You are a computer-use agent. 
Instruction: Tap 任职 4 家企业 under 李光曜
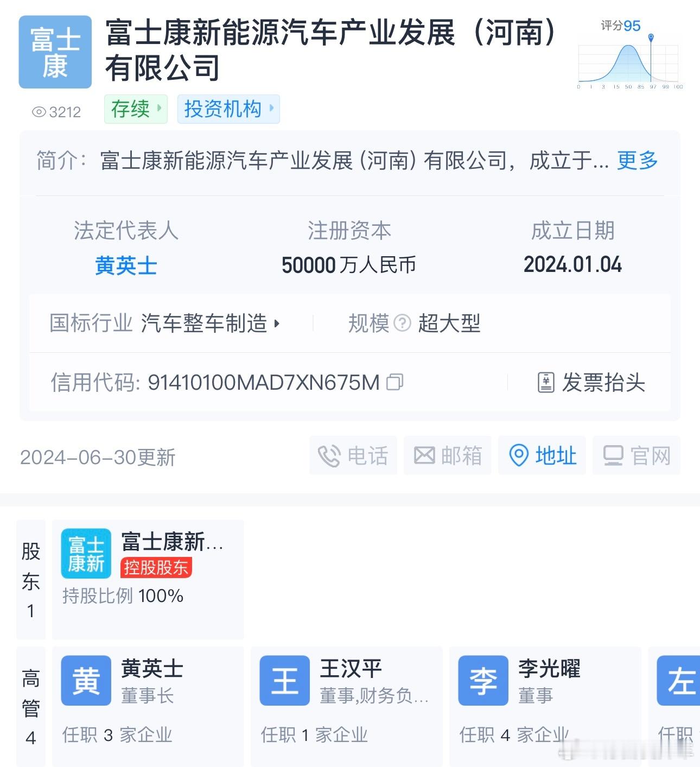(x=514, y=735)
